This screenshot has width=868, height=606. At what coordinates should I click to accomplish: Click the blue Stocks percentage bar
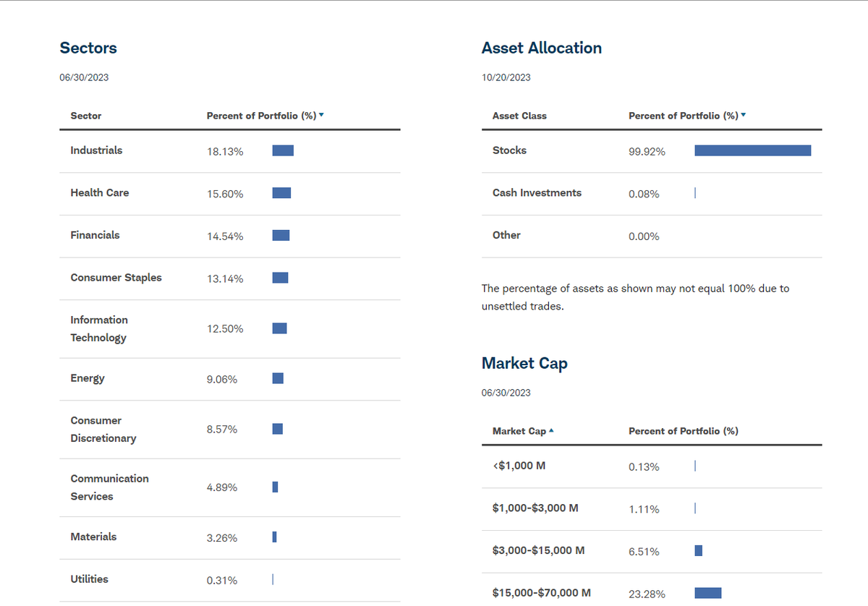pos(752,150)
